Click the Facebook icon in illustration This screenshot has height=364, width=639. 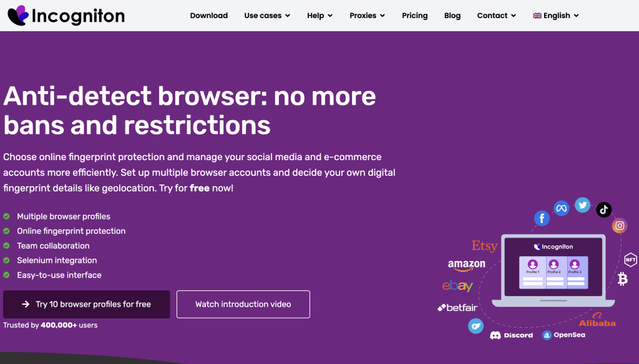point(542,219)
